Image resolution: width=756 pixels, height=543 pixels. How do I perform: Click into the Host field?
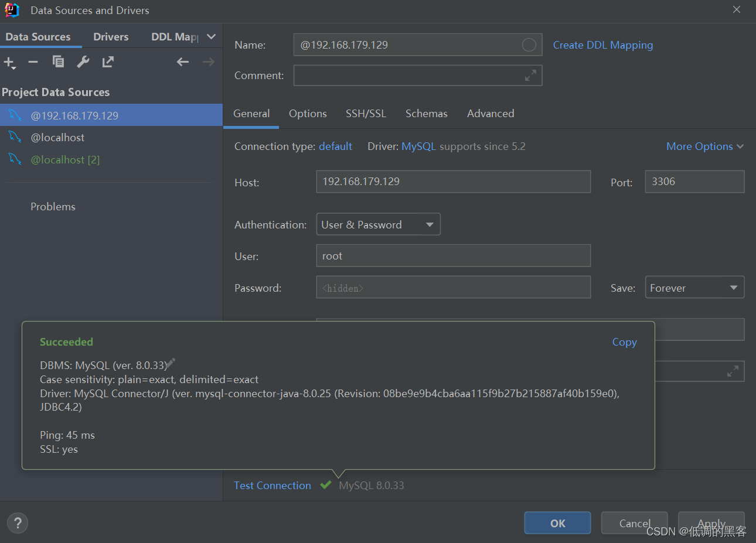coord(453,182)
